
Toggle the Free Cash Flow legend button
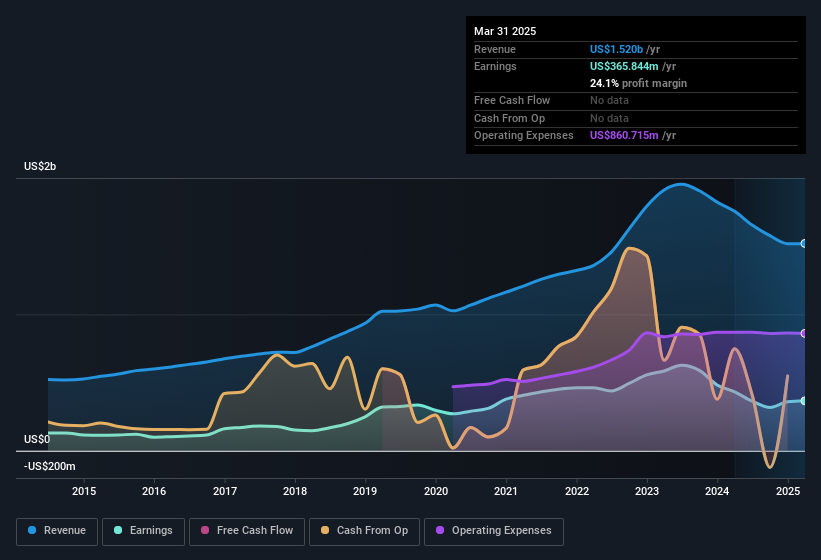247,531
